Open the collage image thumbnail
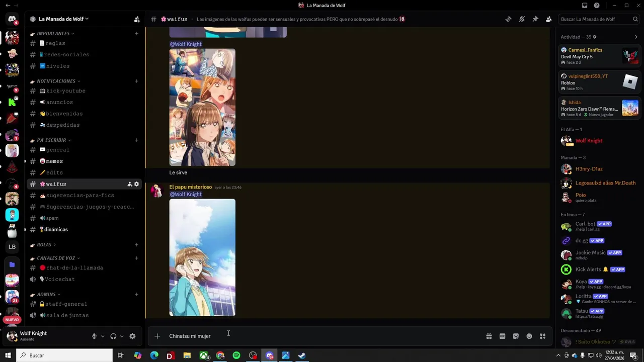644x362 pixels. pyautogui.click(x=202, y=107)
